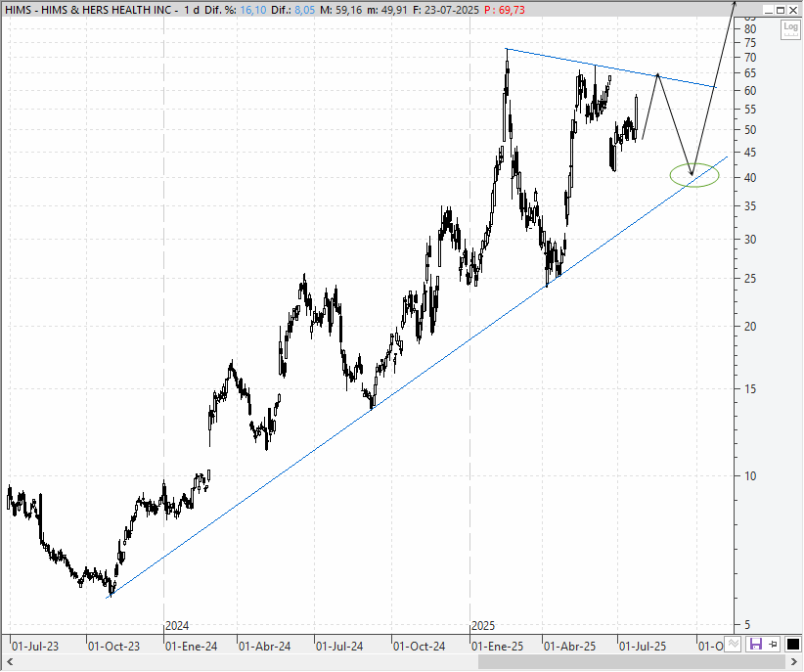Viewport: 804px width, 672px height.
Task: Toggle the Log scale button
Action: tap(790, 29)
